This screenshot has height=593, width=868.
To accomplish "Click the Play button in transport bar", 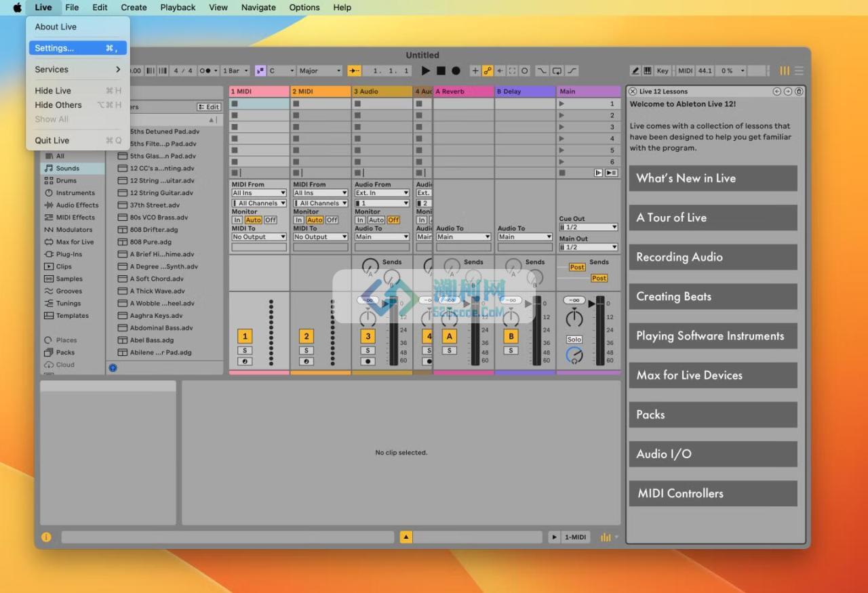I will pos(426,70).
